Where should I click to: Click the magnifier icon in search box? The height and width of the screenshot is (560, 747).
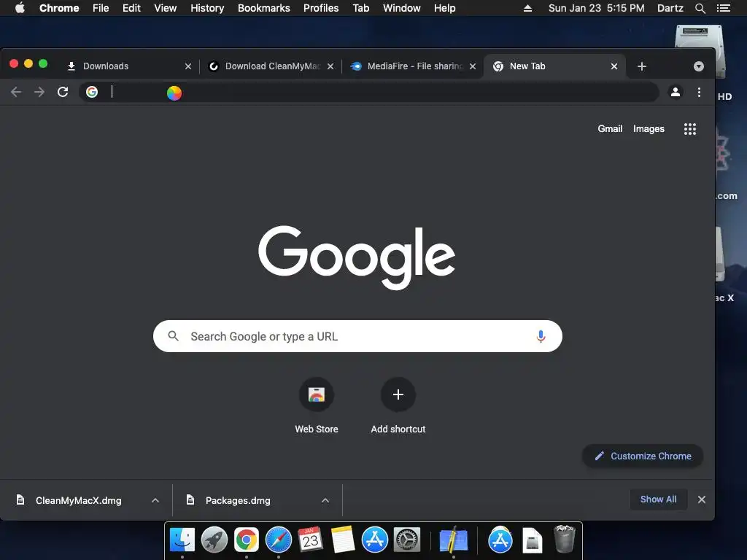tap(174, 336)
